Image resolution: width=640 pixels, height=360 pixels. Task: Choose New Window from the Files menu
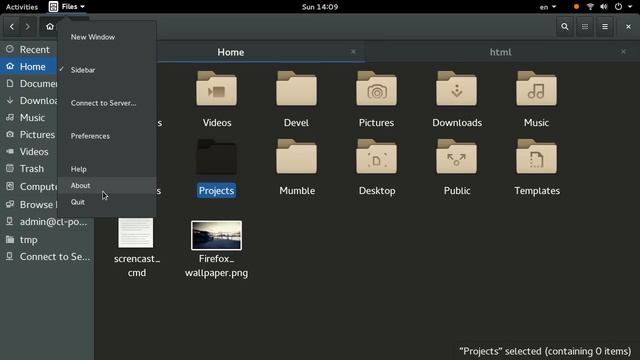point(107,37)
